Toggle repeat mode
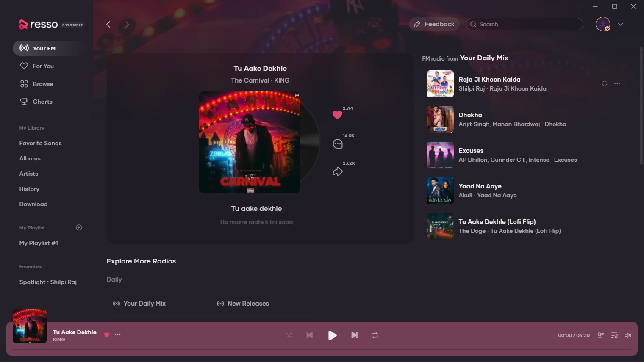Image resolution: width=644 pixels, height=362 pixels. pyautogui.click(x=375, y=335)
